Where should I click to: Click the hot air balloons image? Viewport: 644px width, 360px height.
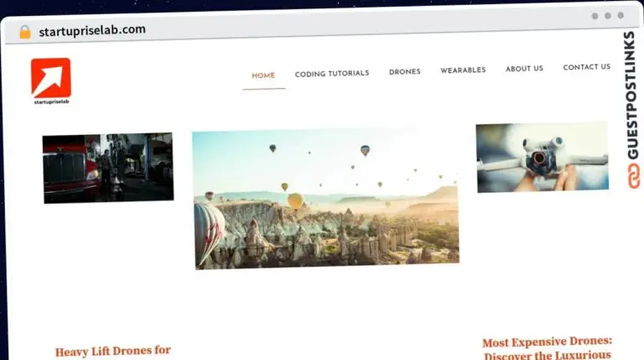[x=325, y=198]
